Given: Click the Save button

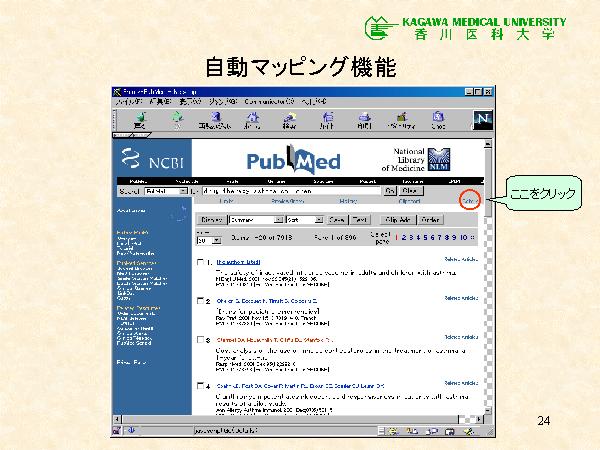Looking at the screenshot, I should coord(336,220).
